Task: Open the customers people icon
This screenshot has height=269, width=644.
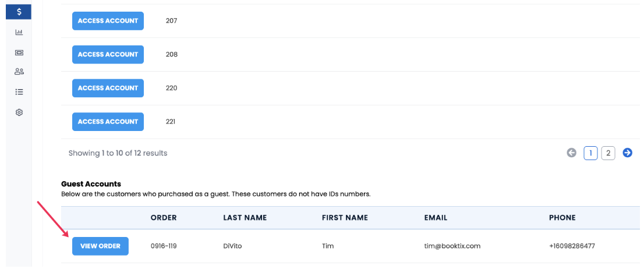Action: 19,72
